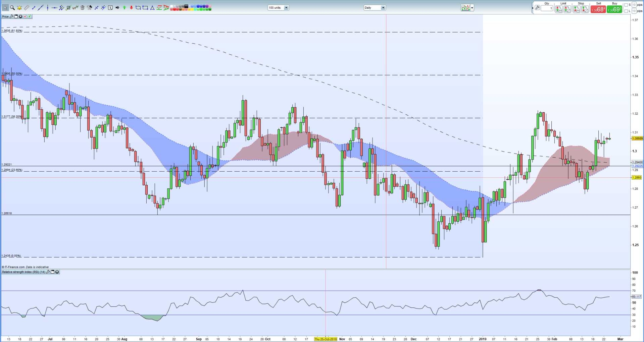Pick the yellow color swatch
The image size is (644, 342).
[x=192, y=9]
